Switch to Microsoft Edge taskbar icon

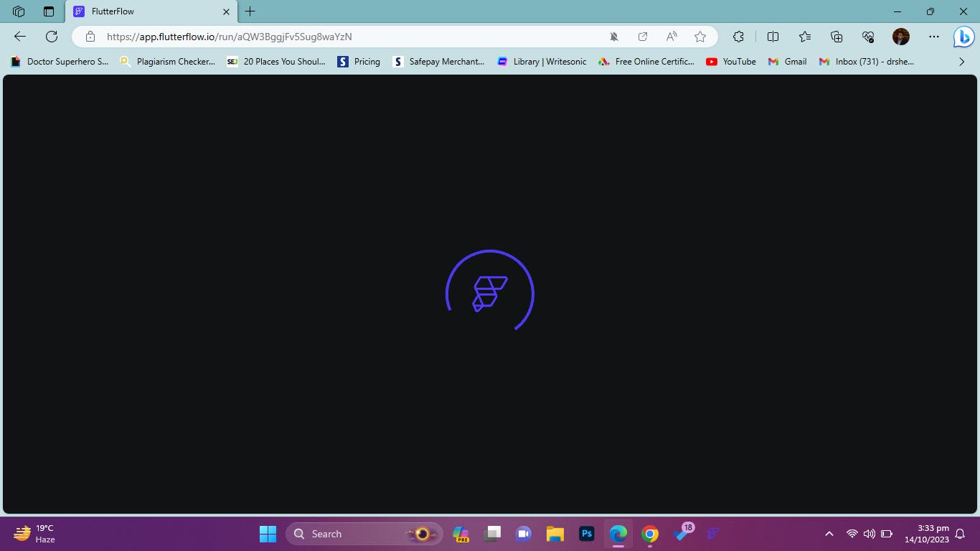(x=618, y=534)
